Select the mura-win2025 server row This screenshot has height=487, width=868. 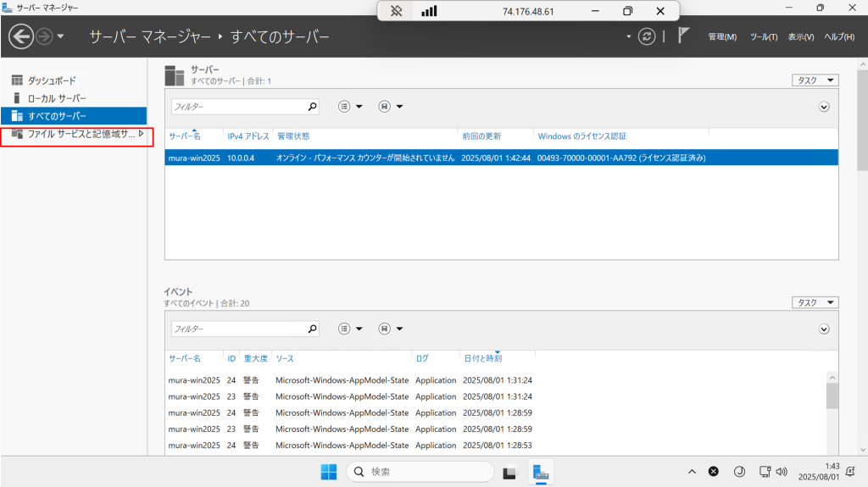click(502, 158)
